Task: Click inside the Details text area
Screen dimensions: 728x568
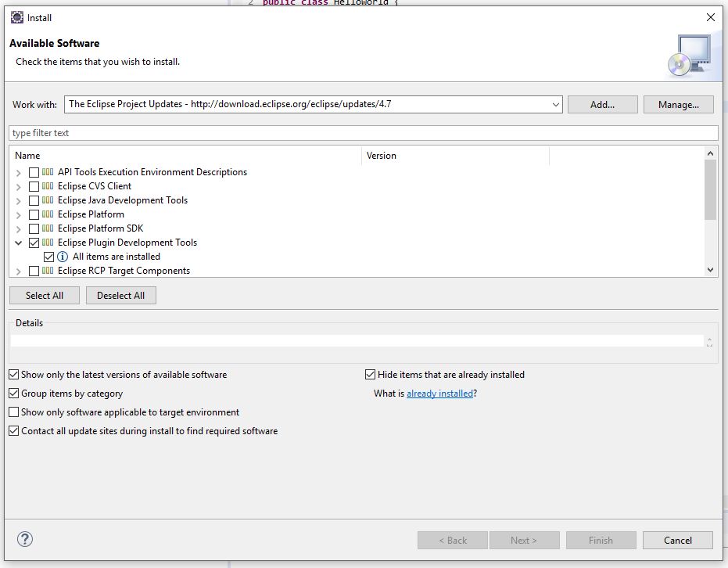Action: [x=357, y=341]
